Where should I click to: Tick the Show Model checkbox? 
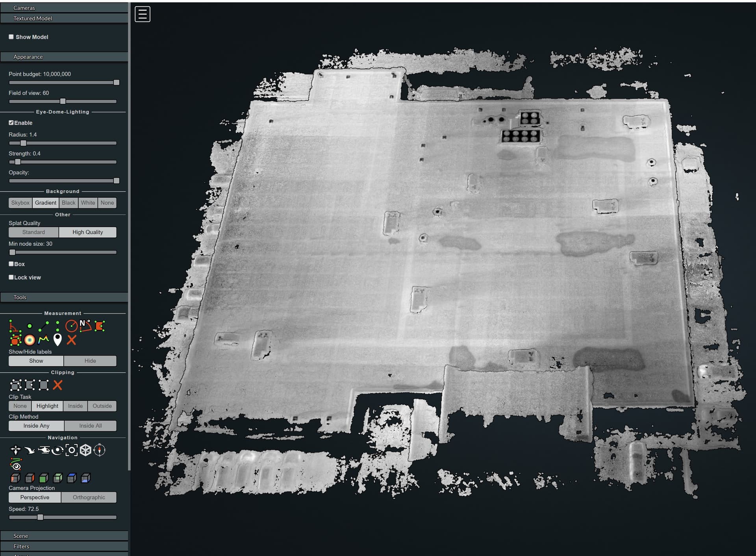coord(11,37)
